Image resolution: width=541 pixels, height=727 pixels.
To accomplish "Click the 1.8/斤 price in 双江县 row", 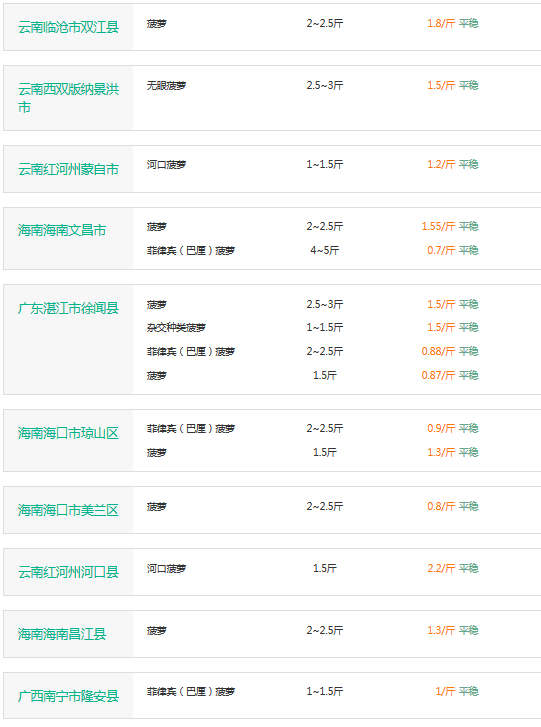I will [441, 23].
